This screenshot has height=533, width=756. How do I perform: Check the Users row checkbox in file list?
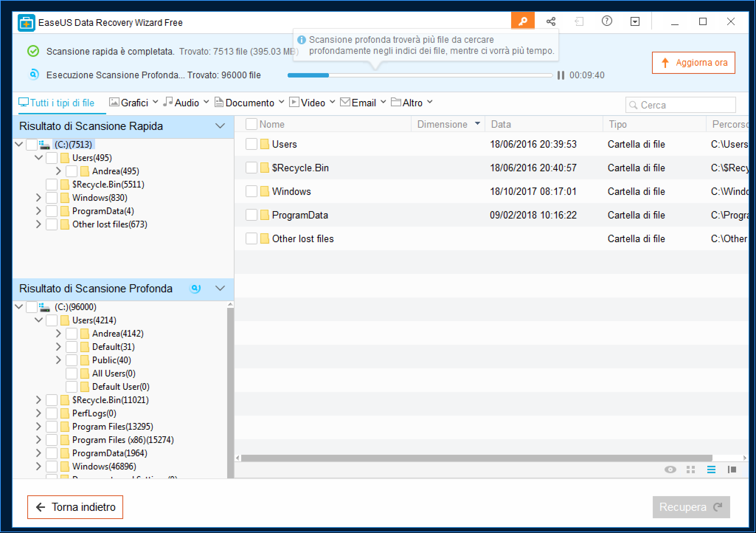coord(252,144)
